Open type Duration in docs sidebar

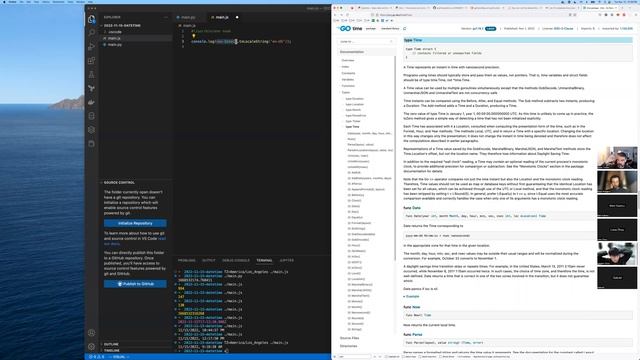pos(354,99)
